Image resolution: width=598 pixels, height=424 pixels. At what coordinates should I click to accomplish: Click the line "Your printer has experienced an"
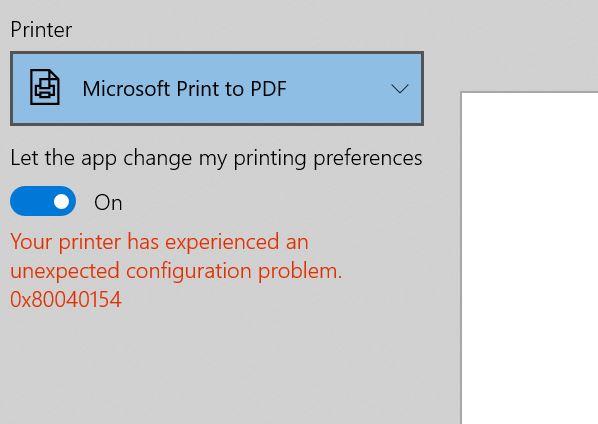pos(159,243)
